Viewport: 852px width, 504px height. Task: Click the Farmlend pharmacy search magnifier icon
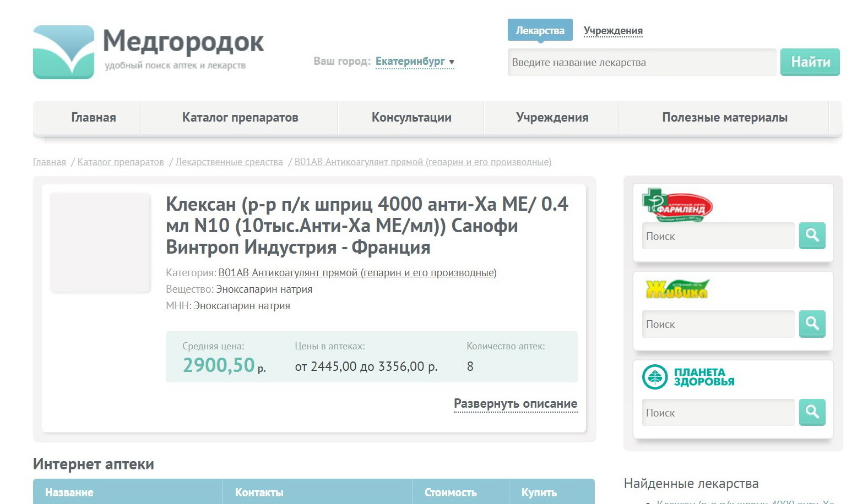812,236
